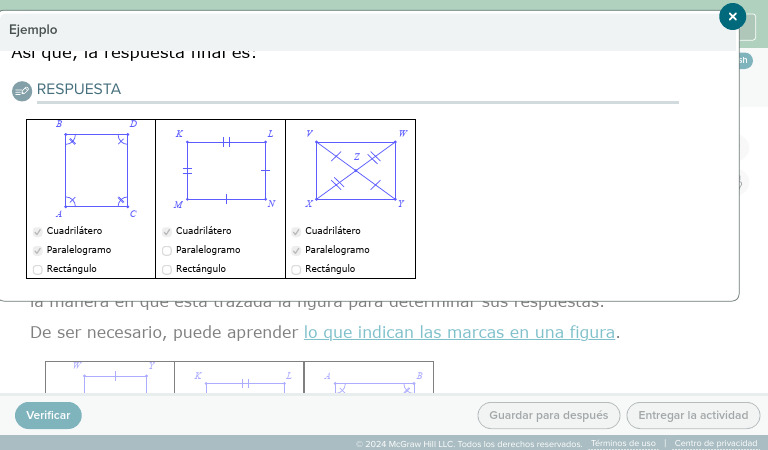This screenshot has width=768, height=450.
Task: Open Términos de uso link
Action: point(623,443)
